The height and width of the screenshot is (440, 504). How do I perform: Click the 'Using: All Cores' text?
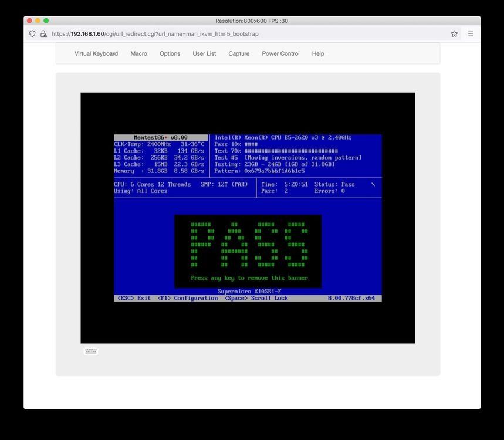coord(140,191)
